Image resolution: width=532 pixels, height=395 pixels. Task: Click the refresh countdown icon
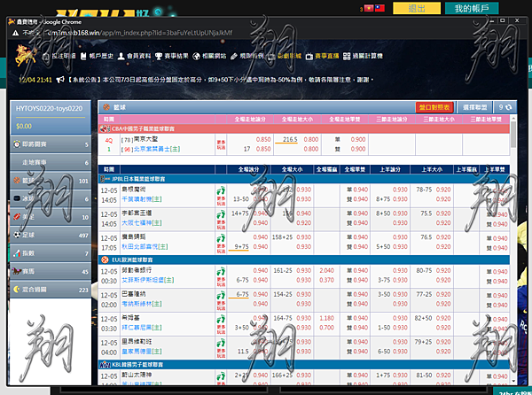[x=508, y=107]
